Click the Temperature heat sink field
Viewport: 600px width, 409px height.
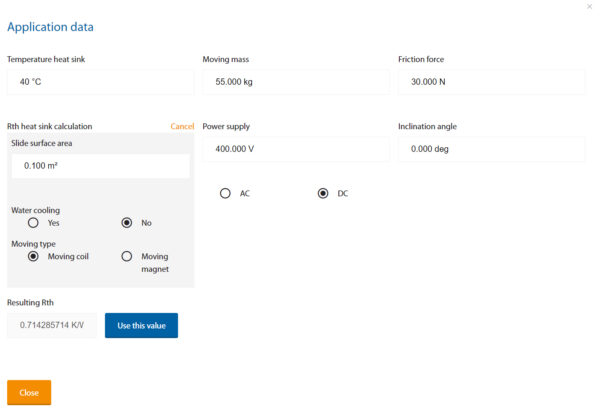100,82
